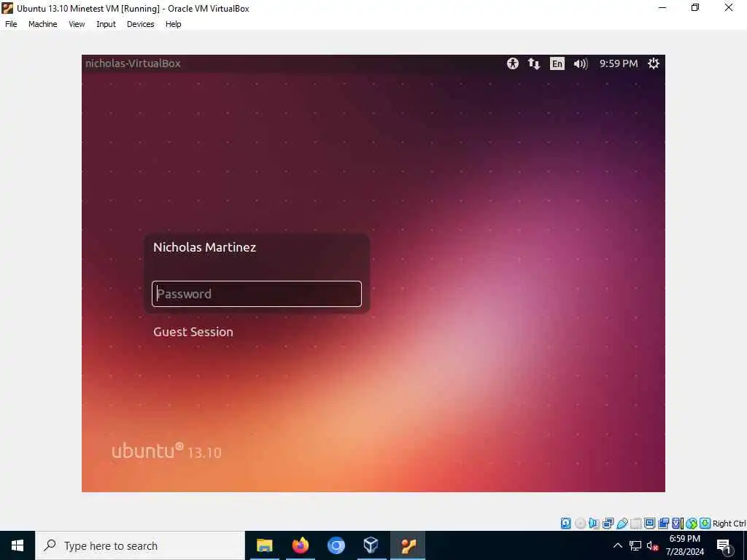Click the muted speaker tray icon
The image size is (747, 560).
click(653, 545)
